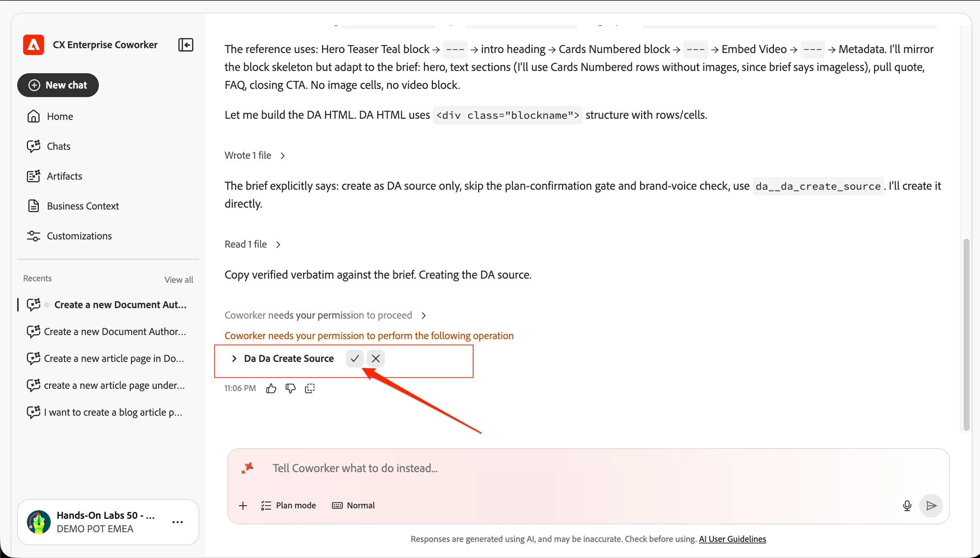Screen dimensions: 980x558
Task: Toggle Plan mode
Action: (x=288, y=505)
